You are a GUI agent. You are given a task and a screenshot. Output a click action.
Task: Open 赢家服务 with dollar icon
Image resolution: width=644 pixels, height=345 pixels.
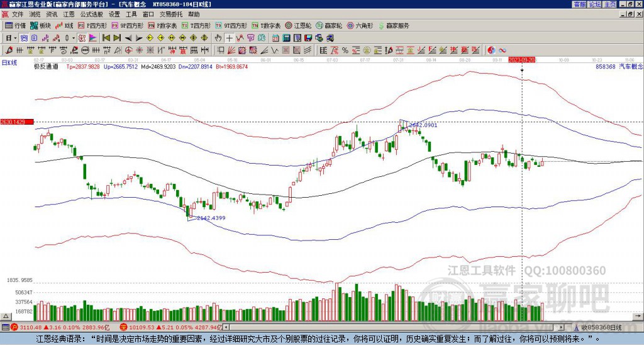(x=394, y=25)
